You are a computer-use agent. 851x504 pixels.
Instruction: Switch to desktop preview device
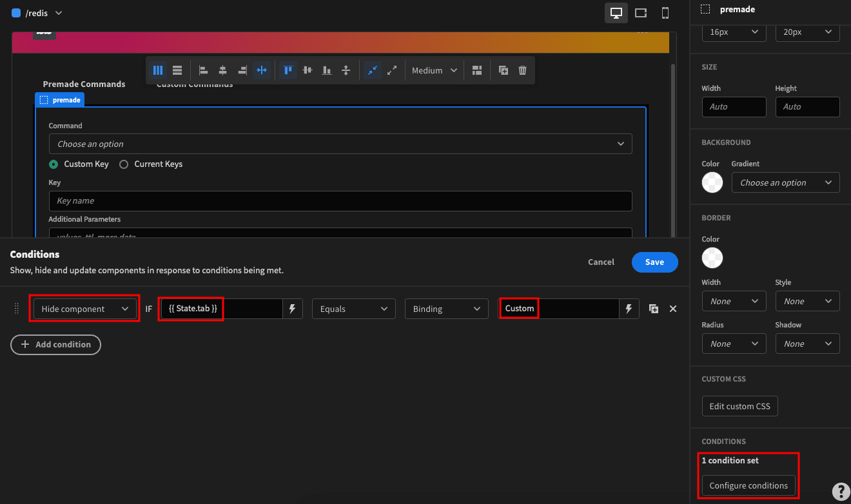point(616,13)
